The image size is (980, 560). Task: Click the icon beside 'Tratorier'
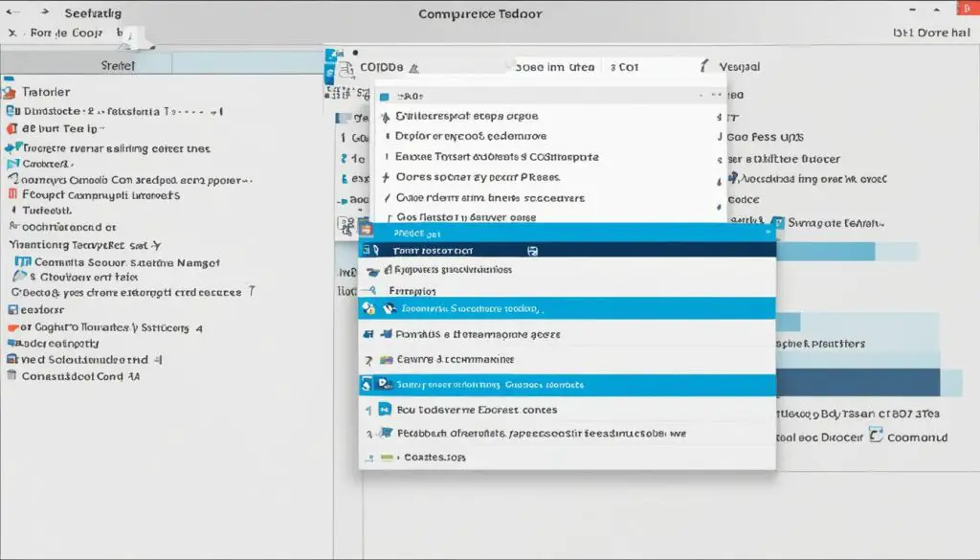tap(10, 93)
